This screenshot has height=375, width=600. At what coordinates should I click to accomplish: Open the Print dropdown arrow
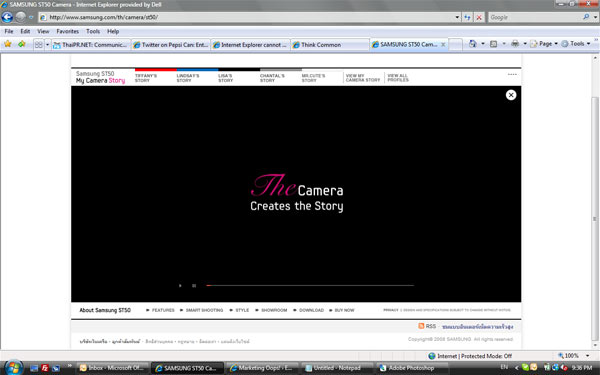(525, 44)
